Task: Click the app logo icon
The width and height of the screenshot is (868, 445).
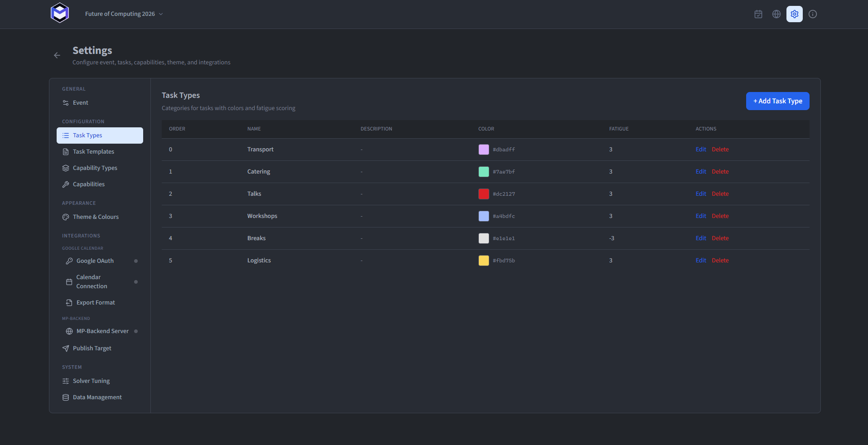Action: (x=60, y=13)
